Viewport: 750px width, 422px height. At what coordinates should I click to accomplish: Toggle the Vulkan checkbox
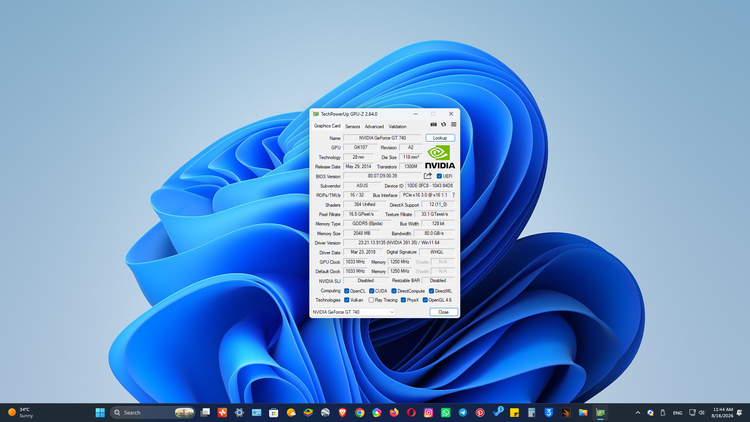(x=346, y=300)
